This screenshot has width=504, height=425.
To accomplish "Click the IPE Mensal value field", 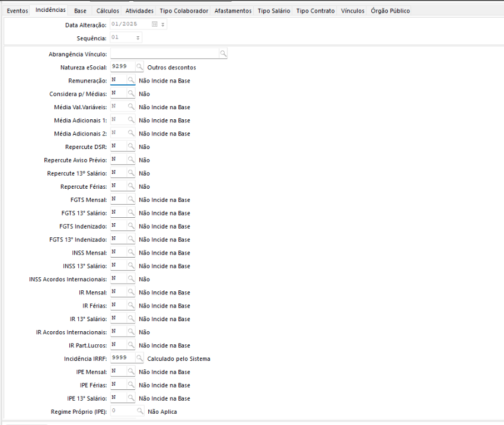I will click(x=119, y=371).
